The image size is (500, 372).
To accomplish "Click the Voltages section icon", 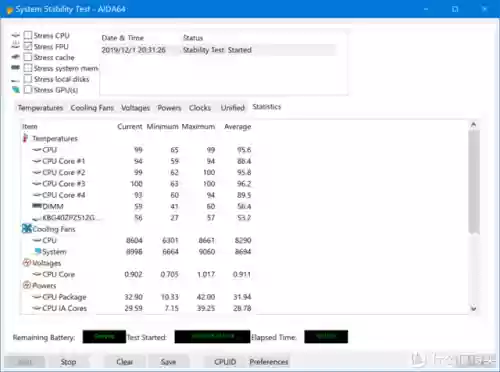I will click(27, 263).
